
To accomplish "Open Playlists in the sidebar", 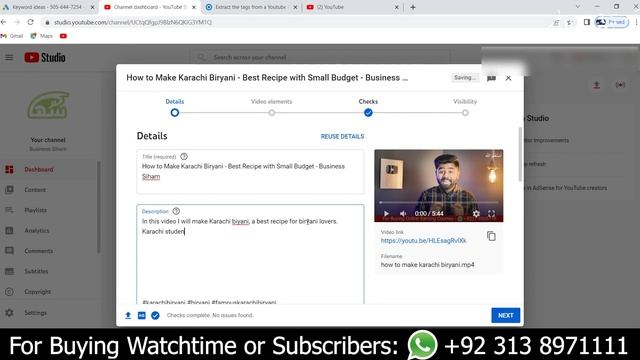I will (36, 210).
